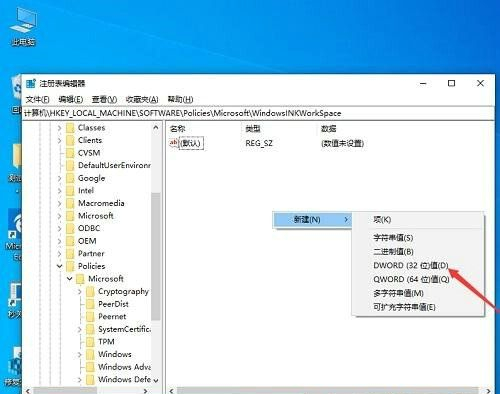The width and height of the screenshot is (500, 394).
Task: Click the DefaultUserEnvironment folder icon
Action: pos(70,165)
